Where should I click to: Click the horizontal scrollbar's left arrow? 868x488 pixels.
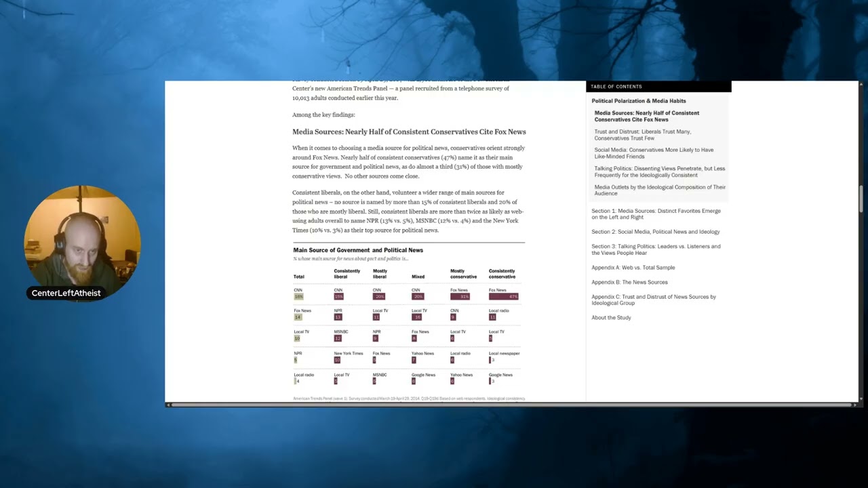click(169, 405)
